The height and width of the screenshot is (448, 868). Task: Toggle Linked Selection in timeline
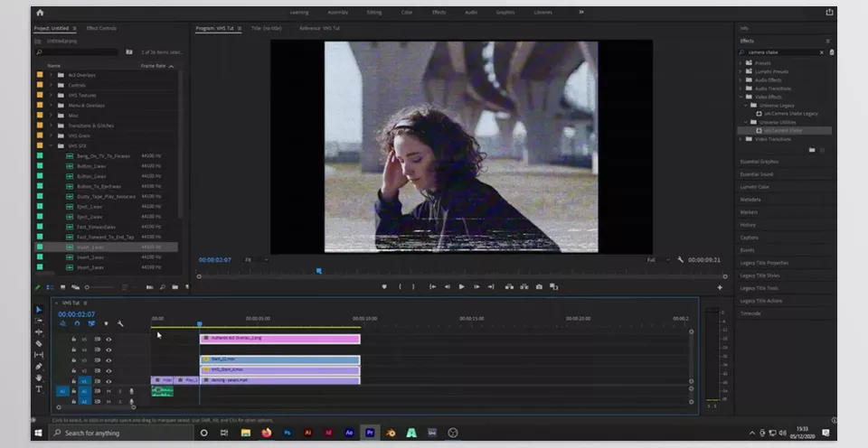[91, 324]
